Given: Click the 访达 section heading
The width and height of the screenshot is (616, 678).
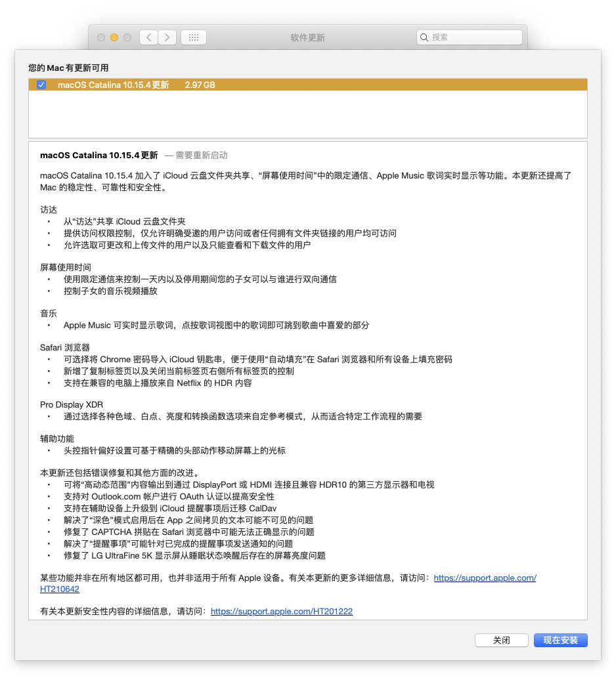Looking at the screenshot, I should click(x=49, y=210).
